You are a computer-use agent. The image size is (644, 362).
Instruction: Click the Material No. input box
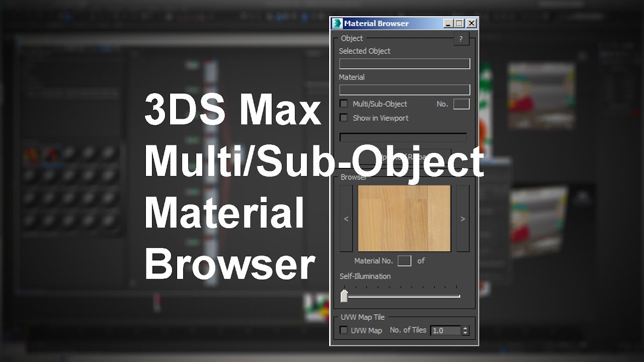pos(405,260)
